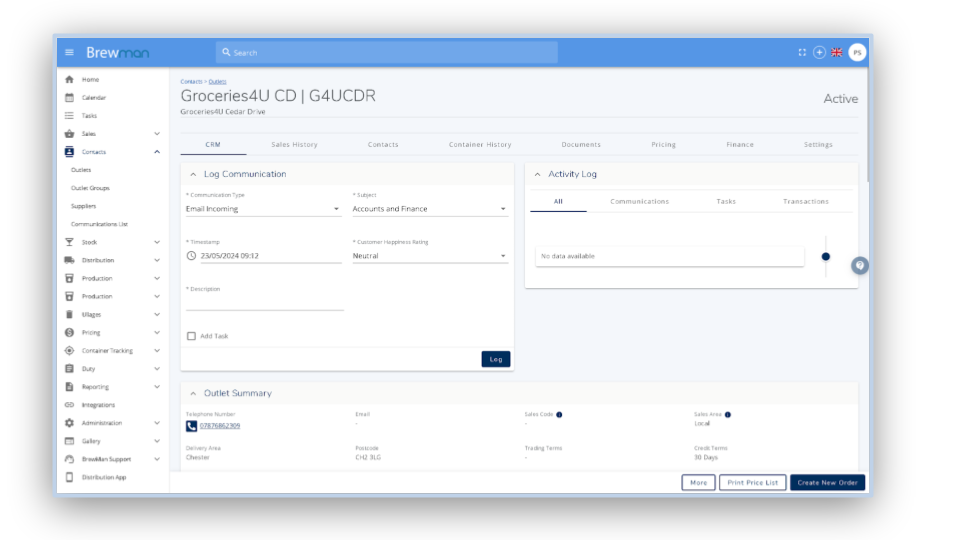Viewport: 960px width, 540px height.
Task: Collapse the Activity Log panel
Action: click(537, 174)
